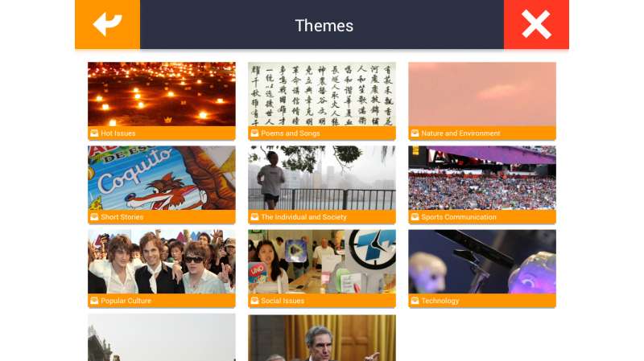Click the tray icon beside Poems and Songs

point(254,133)
